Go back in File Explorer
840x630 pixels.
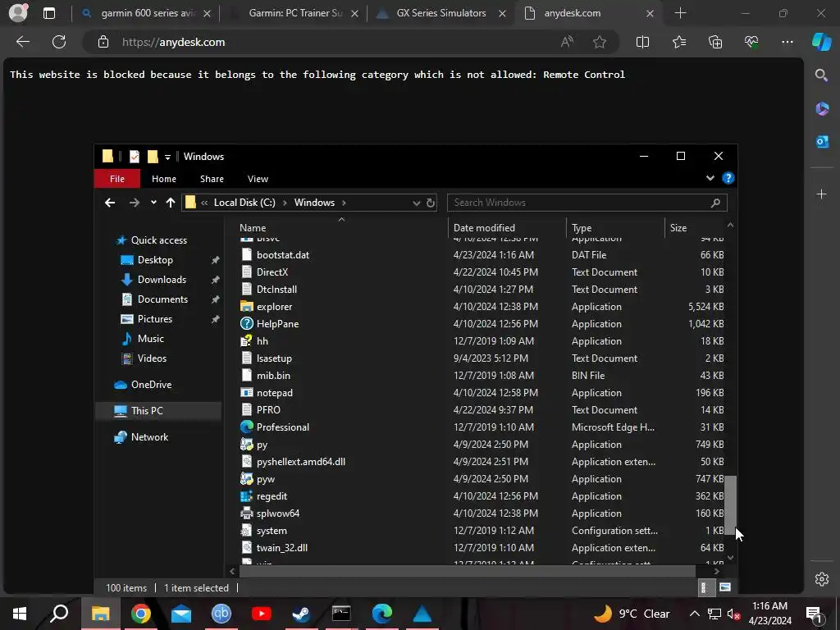point(110,203)
